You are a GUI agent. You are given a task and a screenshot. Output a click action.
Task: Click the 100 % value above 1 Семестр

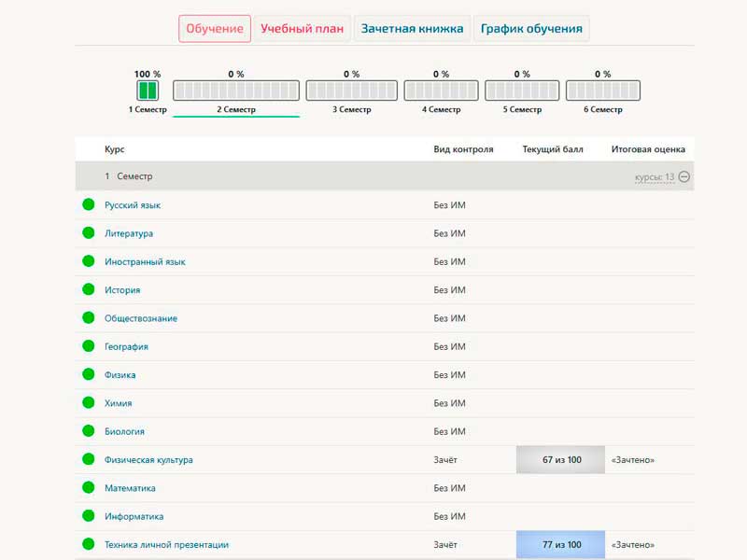tap(148, 75)
